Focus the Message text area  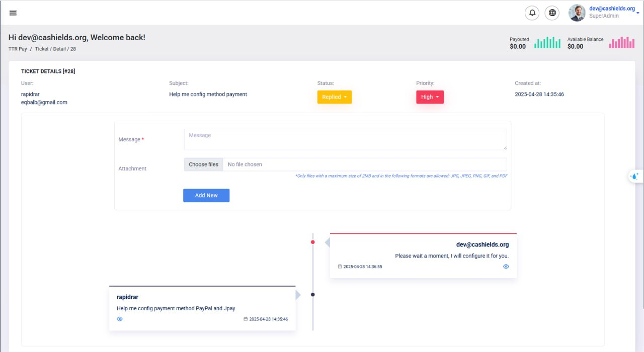pos(345,139)
